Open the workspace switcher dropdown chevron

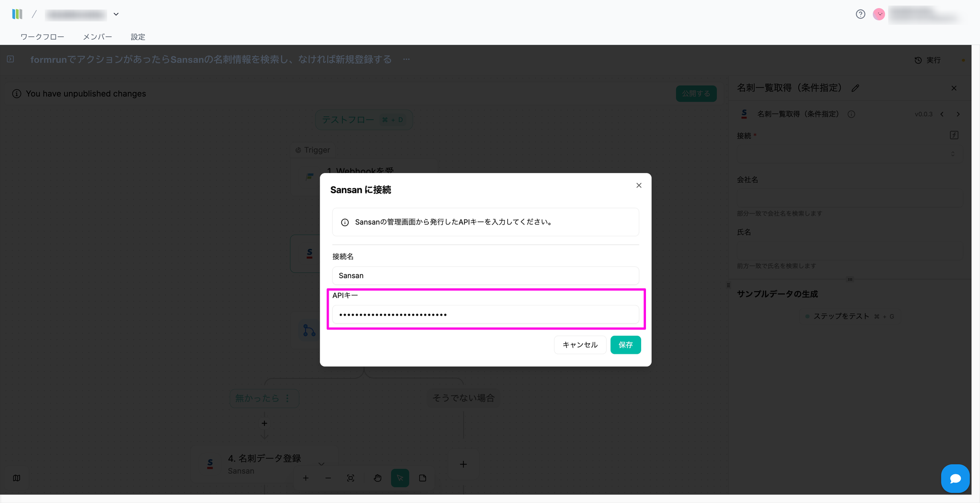point(116,14)
